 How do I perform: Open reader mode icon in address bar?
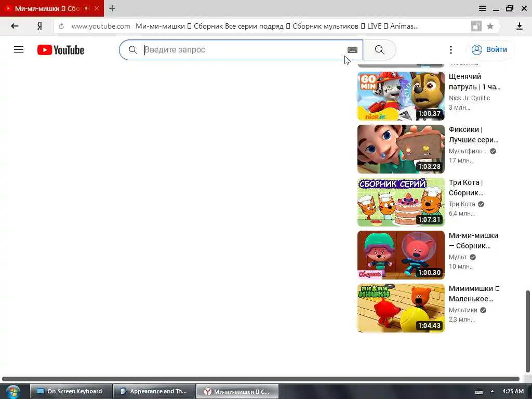click(476, 26)
